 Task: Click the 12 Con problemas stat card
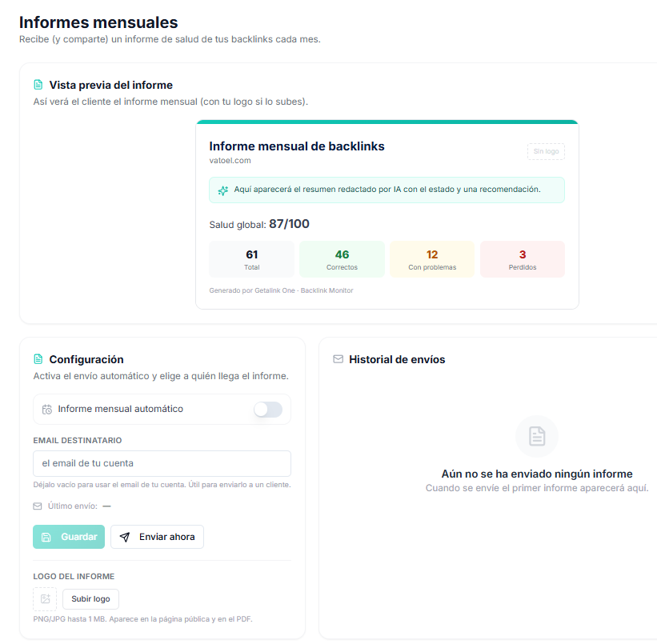[432, 259]
